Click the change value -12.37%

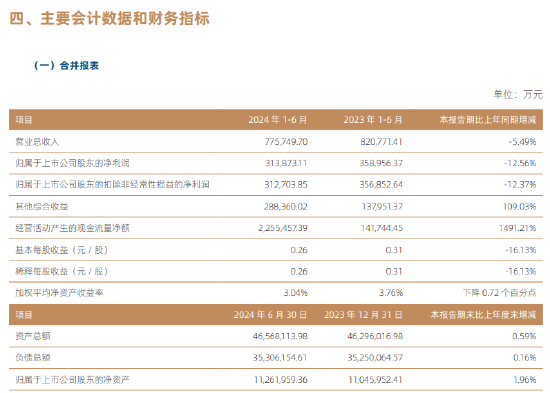point(520,185)
